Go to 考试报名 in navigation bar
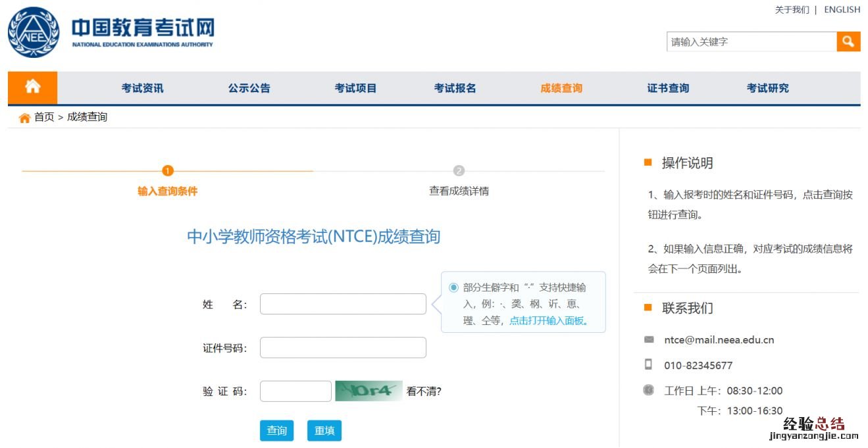Viewport: 868px width, 448px height. (x=455, y=88)
